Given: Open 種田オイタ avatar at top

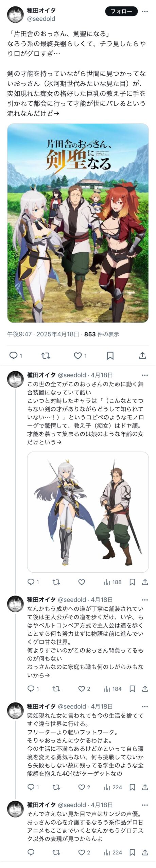Looking at the screenshot, I should pos(15,15).
